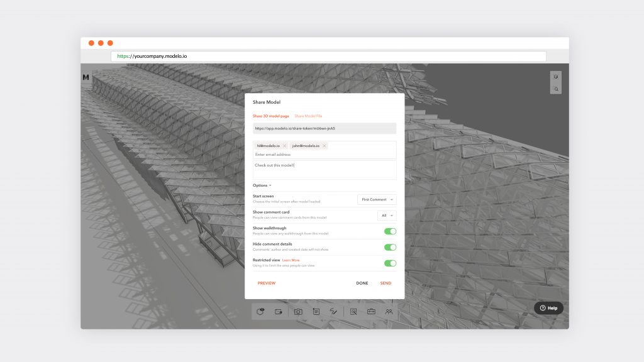
Task: Click the Show walkthrough label
Action: 269,228
